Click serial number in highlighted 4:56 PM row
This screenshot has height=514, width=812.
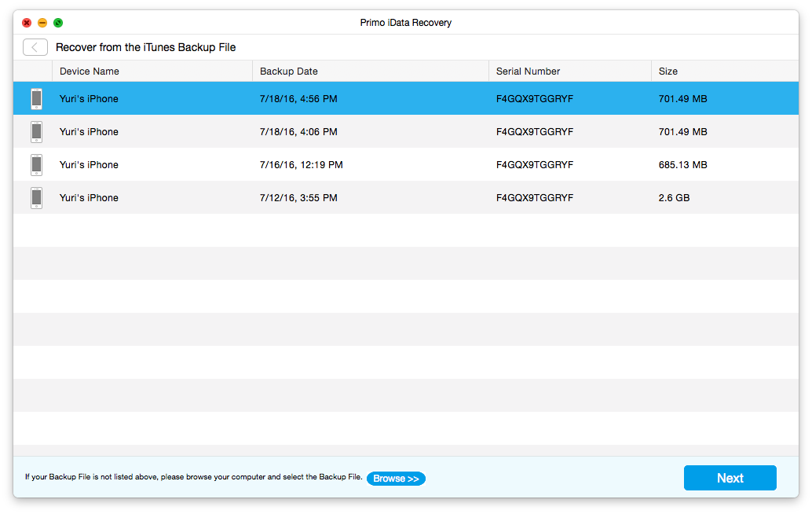[535, 98]
